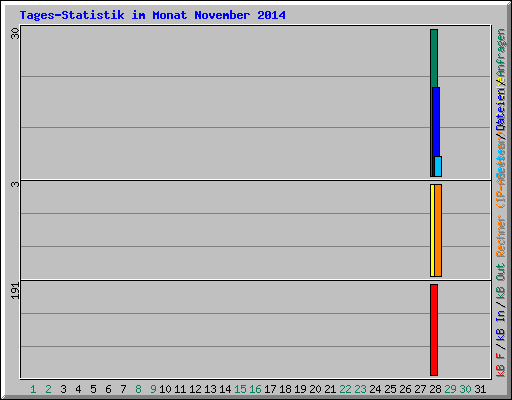512x400 pixels.
Task: Click the yellow bar in the middle panel
Action: [x=432, y=230]
